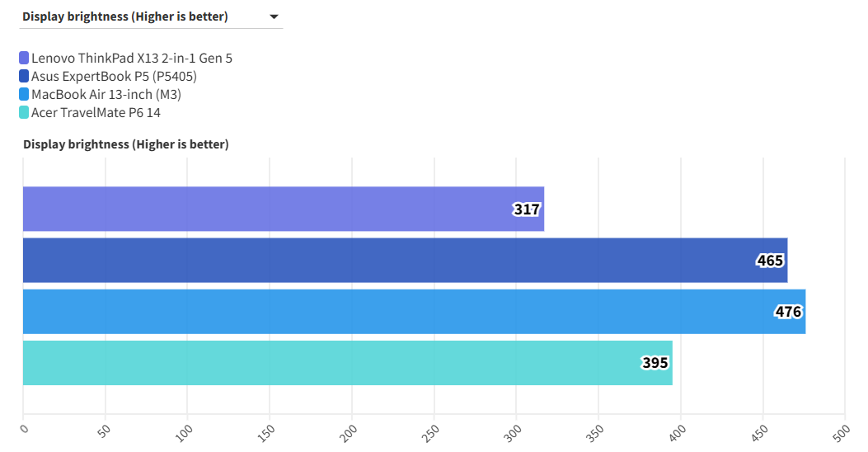Viewport: 868px width, 452px height.
Task: Click the chart title above the bars
Action: click(x=125, y=144)
